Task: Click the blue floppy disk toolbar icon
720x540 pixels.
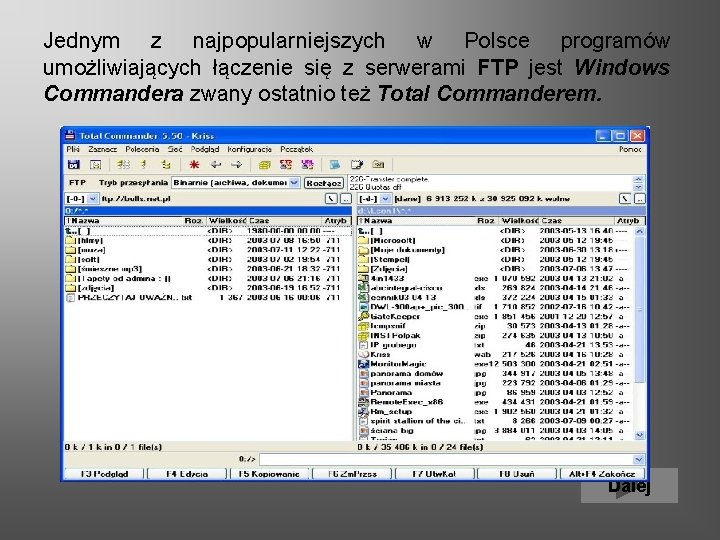Action: click(x=73, y=164)
